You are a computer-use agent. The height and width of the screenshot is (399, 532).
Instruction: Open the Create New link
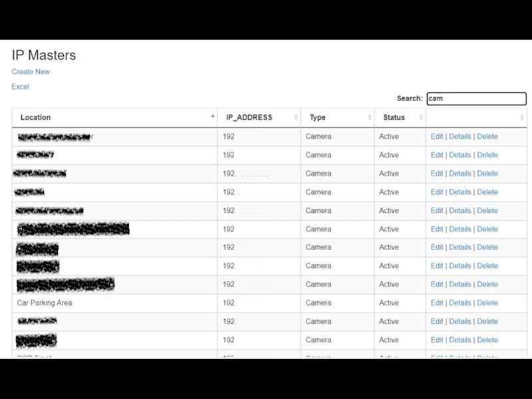tap(31, 72)
